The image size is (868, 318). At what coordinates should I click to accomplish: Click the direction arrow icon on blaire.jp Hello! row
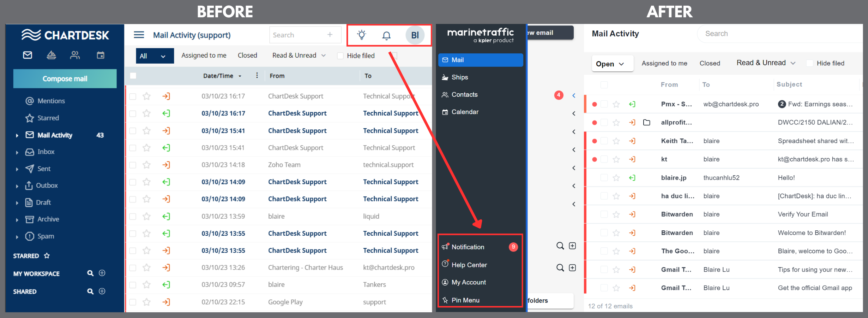pyautogui.click(x=632, y=178)
